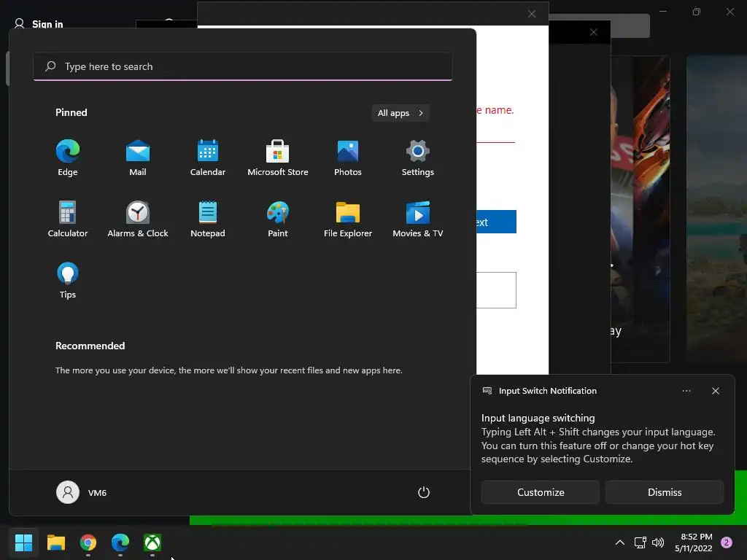Open the Tips app

(x=68, y=281)
